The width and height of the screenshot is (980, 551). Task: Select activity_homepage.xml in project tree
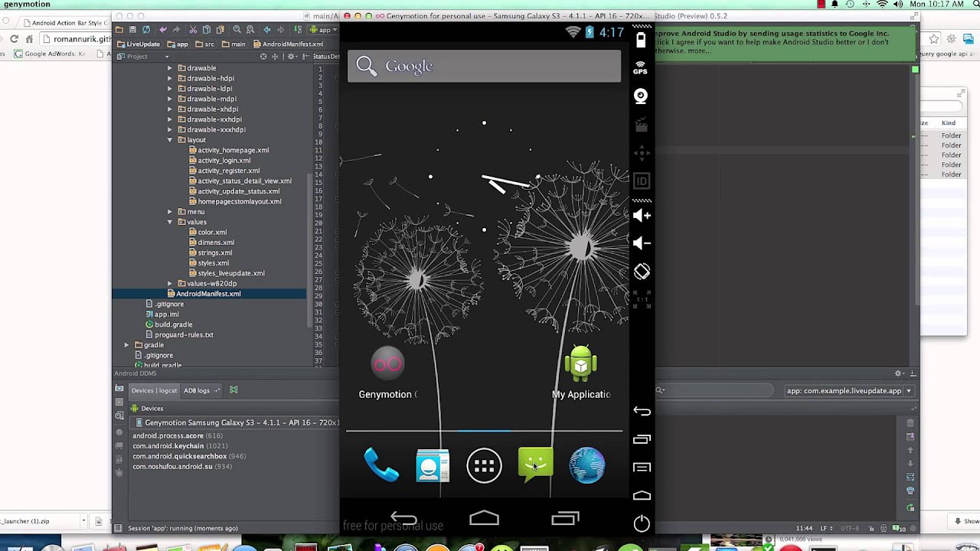click(x=228, y=150)
